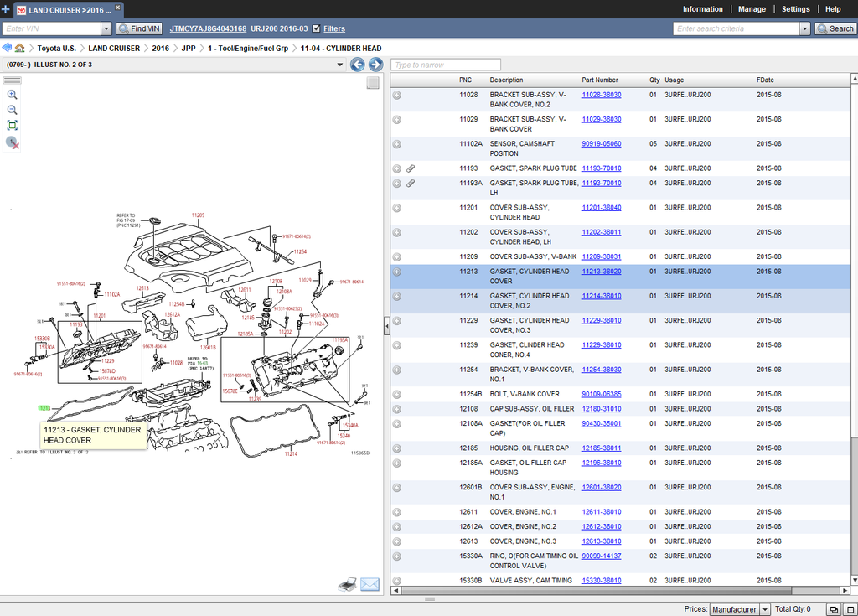Click the Find VIN button
The image size is (858, 616).
pyautogui.click(x=140, y=28)
